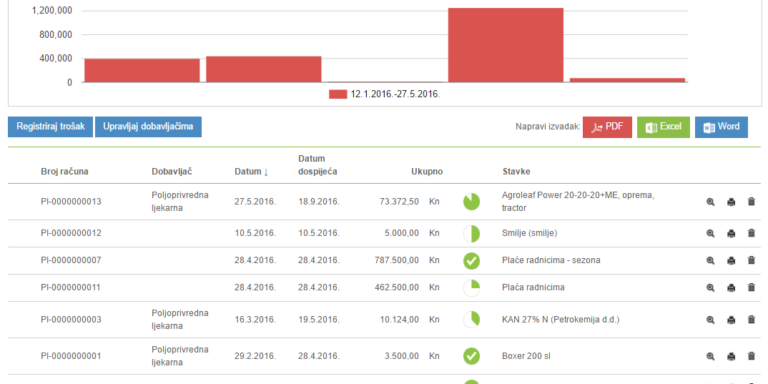View details of invoice PI-0000000011
This screenshot has height=384, width=768.
710,288
